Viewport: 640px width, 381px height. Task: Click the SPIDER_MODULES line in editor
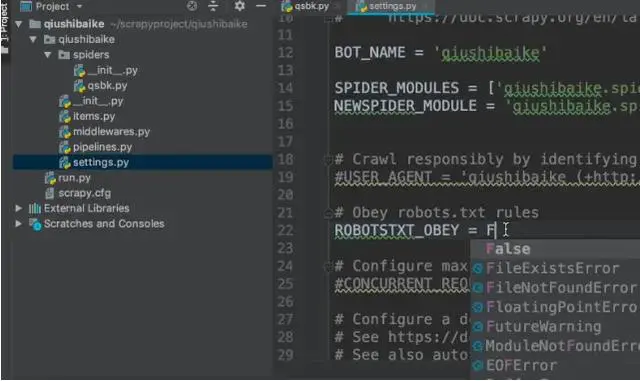click(x=487, y=88)
